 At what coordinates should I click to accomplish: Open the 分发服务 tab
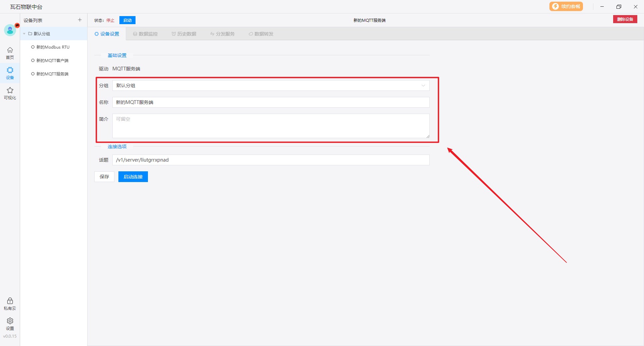click(x=222, y=34)
